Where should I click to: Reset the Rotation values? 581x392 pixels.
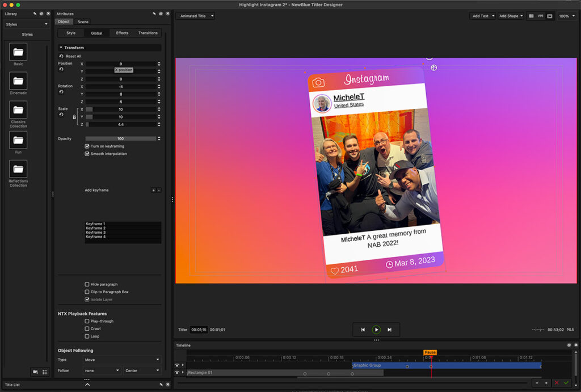[x=61, y=92]
